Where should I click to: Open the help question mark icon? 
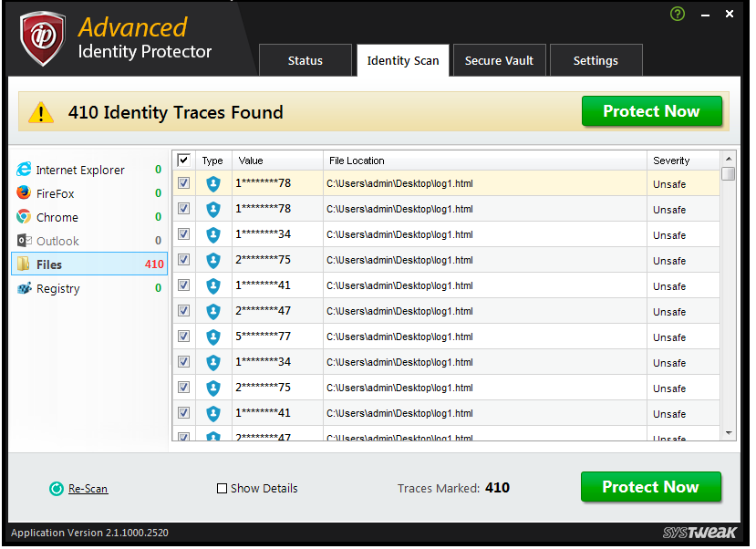pos(678,14)
